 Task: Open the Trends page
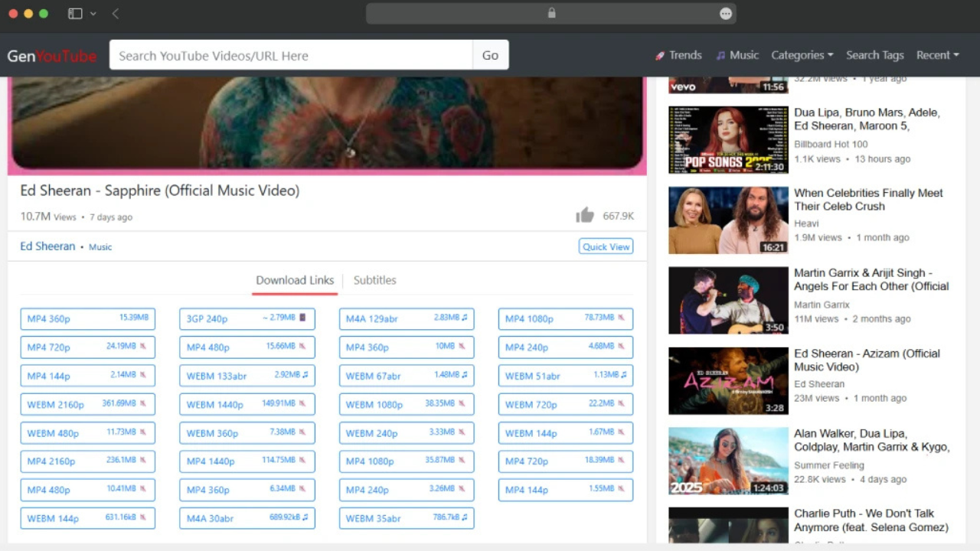pos(678,55)
